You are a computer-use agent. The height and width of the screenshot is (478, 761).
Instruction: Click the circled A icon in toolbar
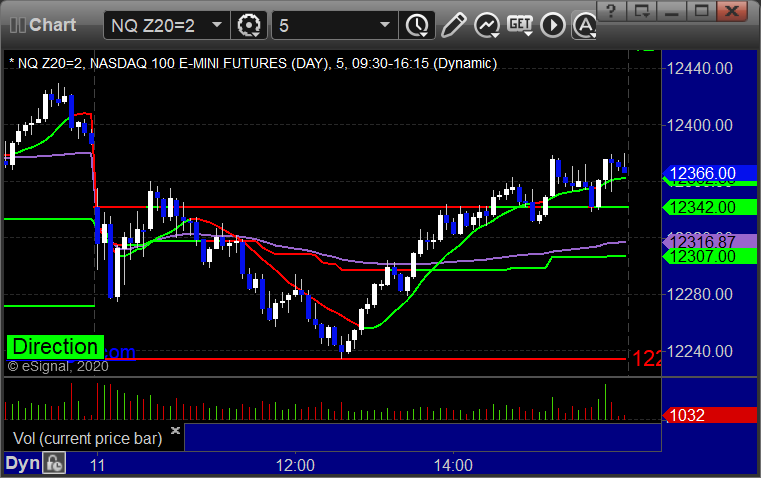point(584,25)
